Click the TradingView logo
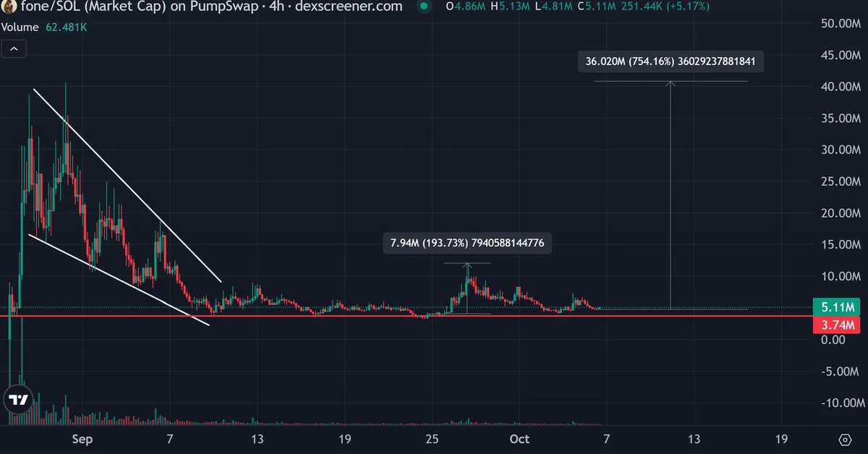 pos(17,400)
